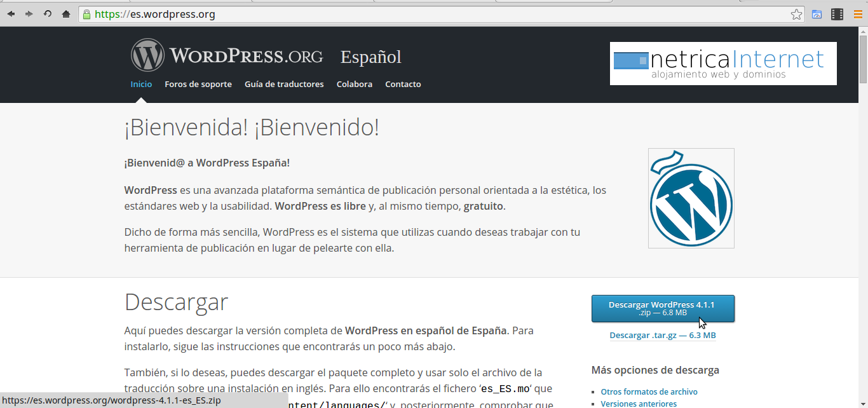Click the ¡Bienvenida! ¡Bienvenido! heading
This screenshot has height=408, width=868.
[x=252, y=128]
